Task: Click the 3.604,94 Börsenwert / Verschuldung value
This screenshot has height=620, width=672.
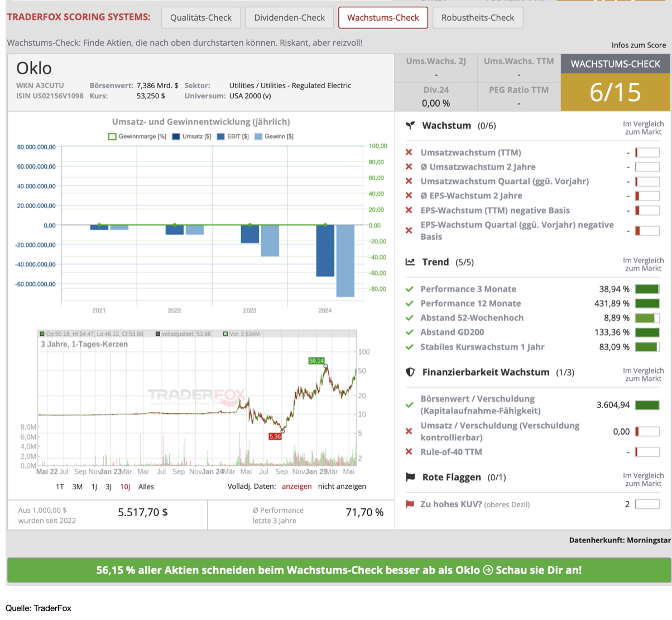Action: [x=613, y=405]
